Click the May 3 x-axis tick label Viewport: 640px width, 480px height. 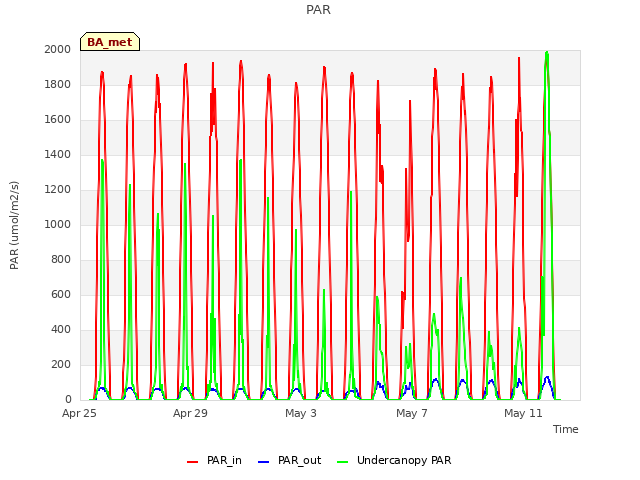(x=301, y=413)
